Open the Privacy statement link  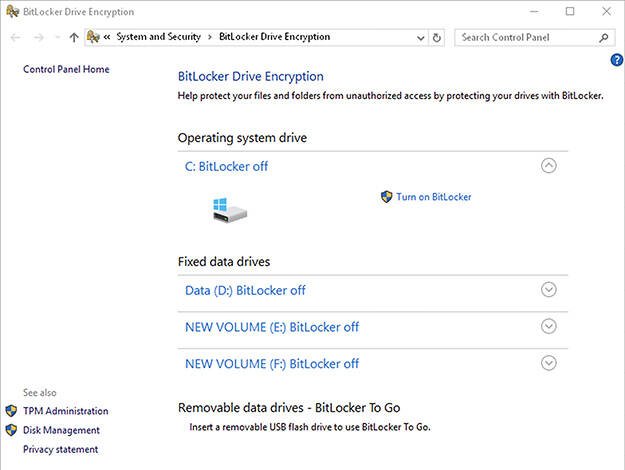pyautogui.click(x=61, y=449)
